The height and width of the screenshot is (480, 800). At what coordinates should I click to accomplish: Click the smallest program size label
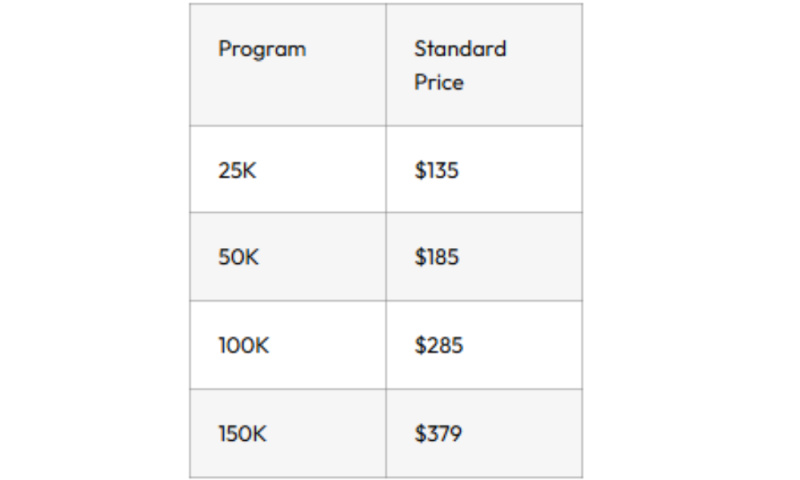(237, 170)
